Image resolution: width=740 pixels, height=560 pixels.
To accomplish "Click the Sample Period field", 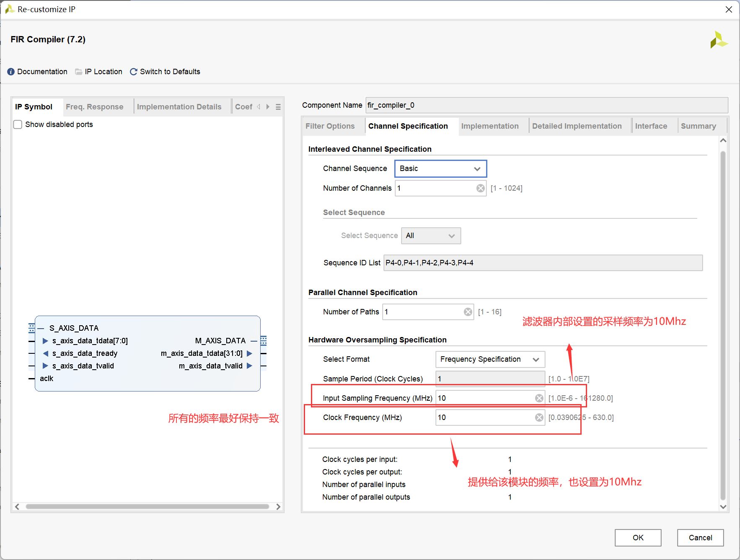I will click(x=490, y=379).
